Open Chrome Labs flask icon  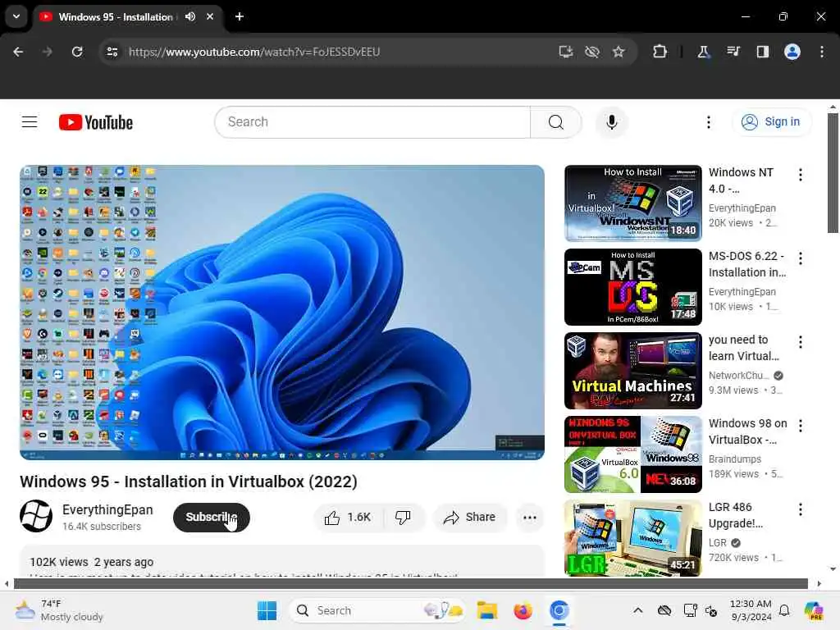click(x=703, y=52)
